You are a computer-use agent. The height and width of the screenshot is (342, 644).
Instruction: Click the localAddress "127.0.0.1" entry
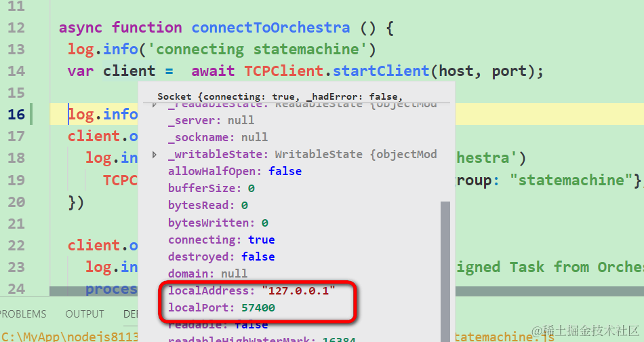pos(251,290)
